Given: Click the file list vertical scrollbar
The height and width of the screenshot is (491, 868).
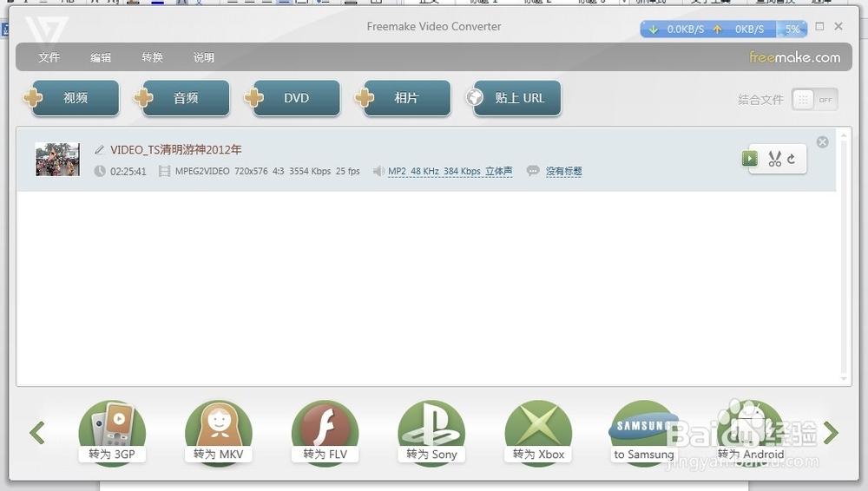Looking at the screenshot, I should pos(844,256).
